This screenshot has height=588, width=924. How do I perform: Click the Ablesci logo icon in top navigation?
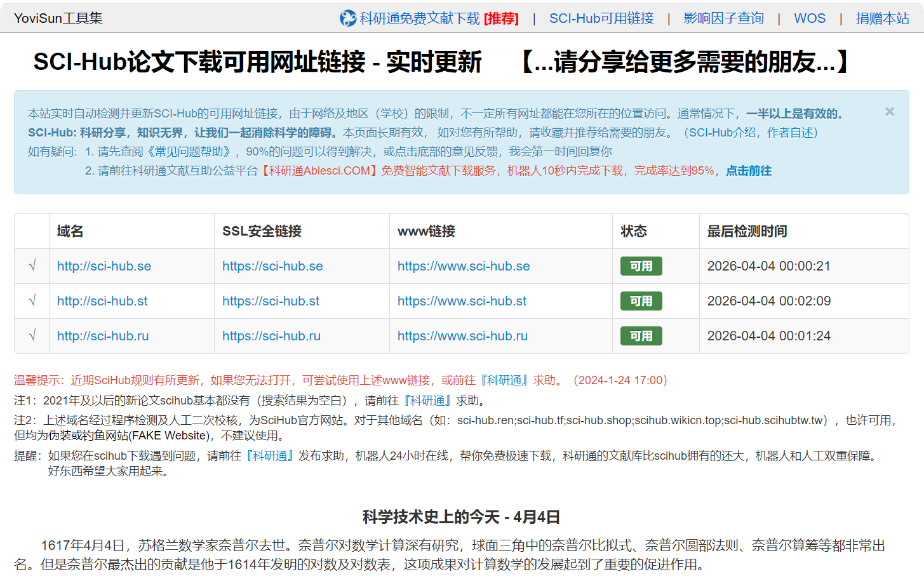click(347, 18)
